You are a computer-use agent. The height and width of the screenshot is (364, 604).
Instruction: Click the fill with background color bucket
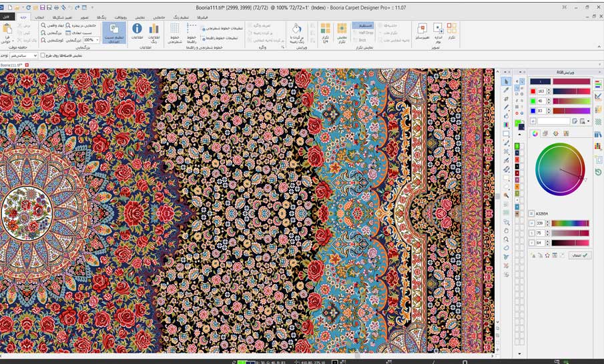click(296, 32)
